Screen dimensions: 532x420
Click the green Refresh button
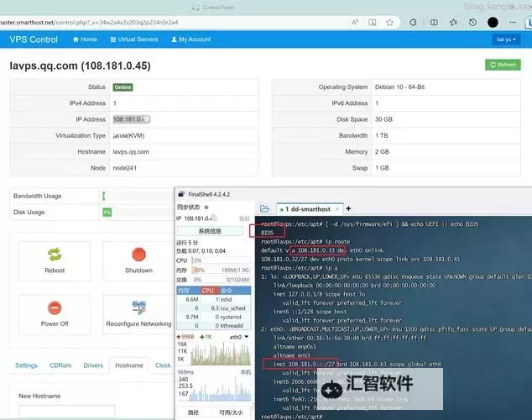pyautogui.click(x=503, y=65)
